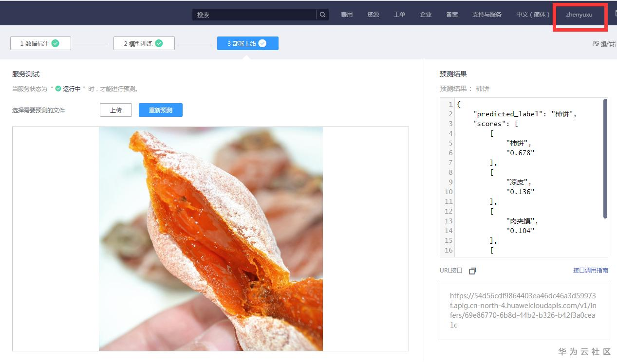Open the zhenyuxu account menu
617x364 pixels.
click(x=579, y=15)
